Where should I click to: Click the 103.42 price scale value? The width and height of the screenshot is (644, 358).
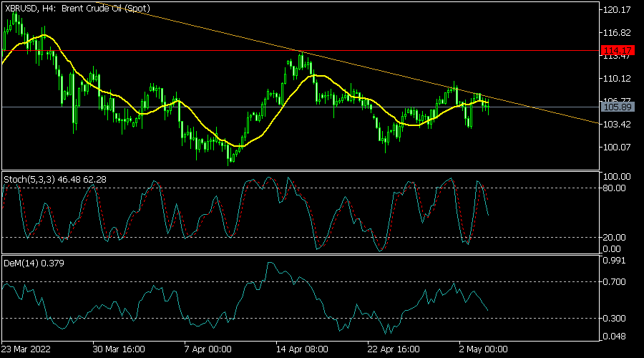[x=617, y=124]
